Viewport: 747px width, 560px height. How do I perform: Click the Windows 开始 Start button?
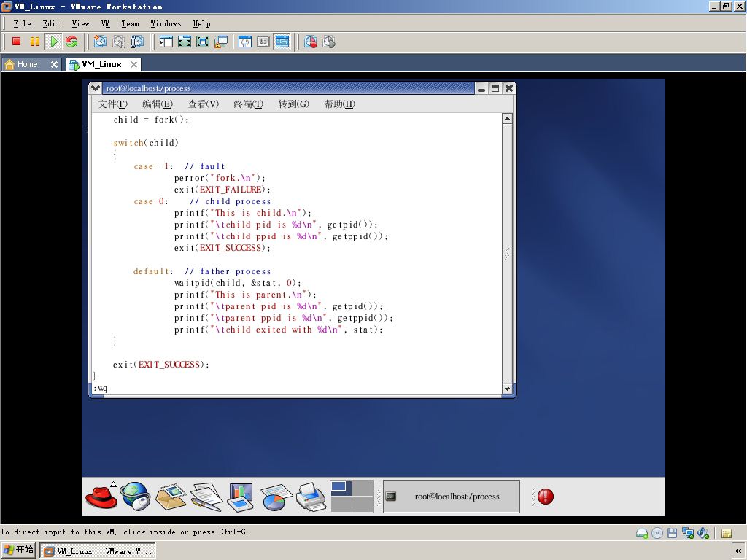click(x=18, y=551)
